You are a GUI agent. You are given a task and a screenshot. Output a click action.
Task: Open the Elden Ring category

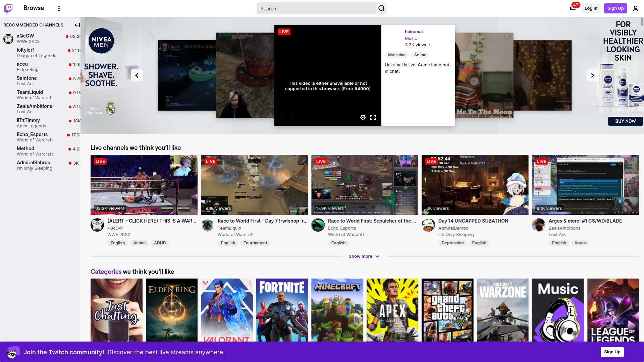[x=172, y=310]
